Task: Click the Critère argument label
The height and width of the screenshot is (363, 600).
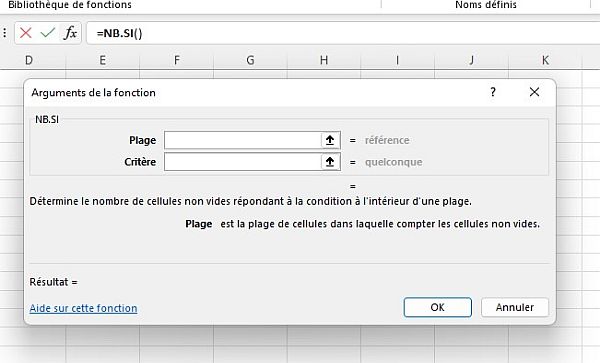Action: coord(140,162)
